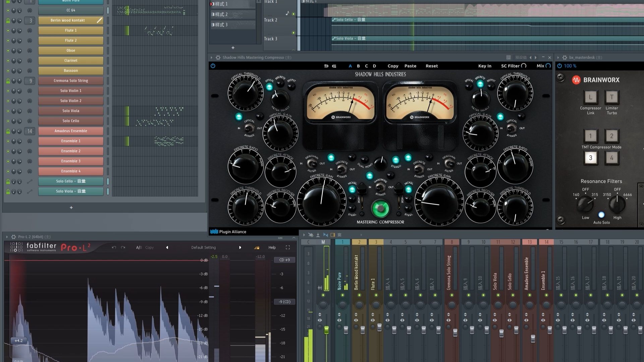The height and width of the screenshot is (362, 644).
Task: Toggle the Auto Solo light in Resonance Filters
Action: tap(601, 215)
